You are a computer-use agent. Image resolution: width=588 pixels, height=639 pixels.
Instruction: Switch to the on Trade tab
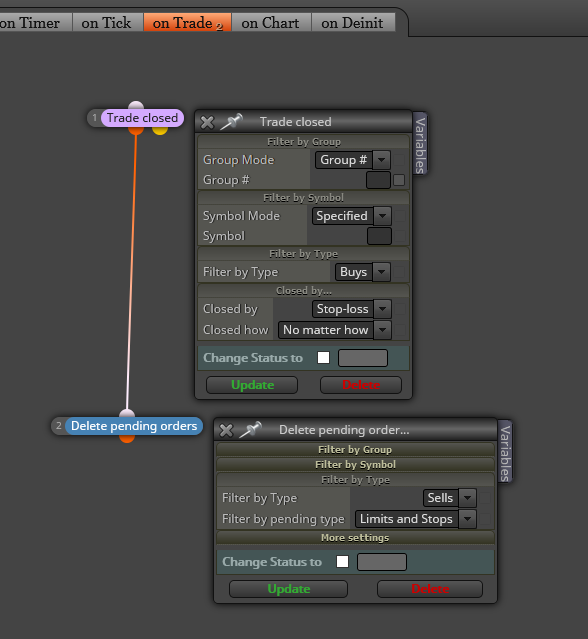click(x=187, y=23)
